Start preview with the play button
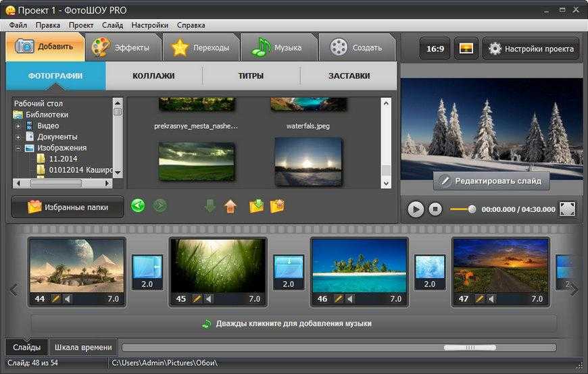This screenshot has width=588, height=374. 416,209
